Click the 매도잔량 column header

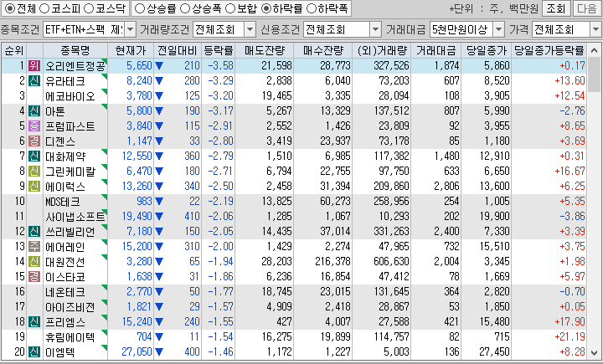coord(264,50)
